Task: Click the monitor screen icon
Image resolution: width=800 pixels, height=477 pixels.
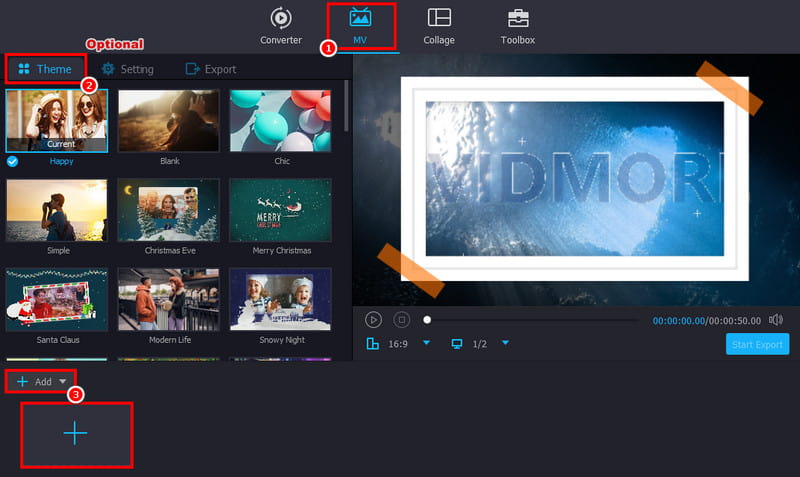Action: pyautogui.click(x=457, y=344)
